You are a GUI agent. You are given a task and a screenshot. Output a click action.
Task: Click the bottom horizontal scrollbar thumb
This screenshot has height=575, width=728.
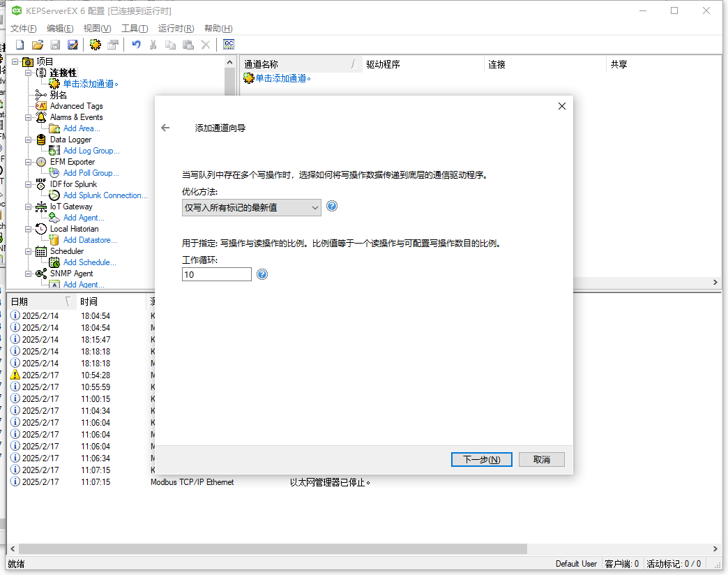point(273,549)
